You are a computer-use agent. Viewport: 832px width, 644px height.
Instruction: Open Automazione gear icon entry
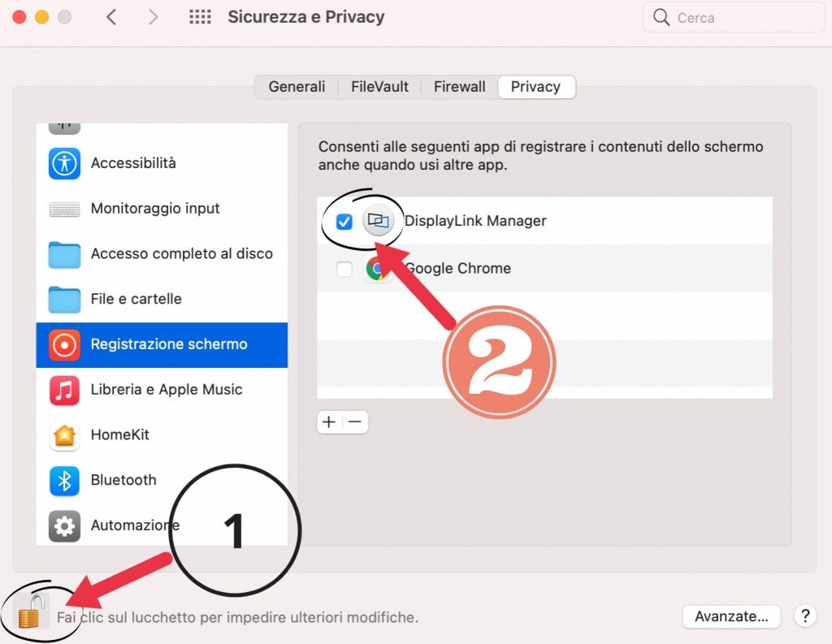coord(64,525)
